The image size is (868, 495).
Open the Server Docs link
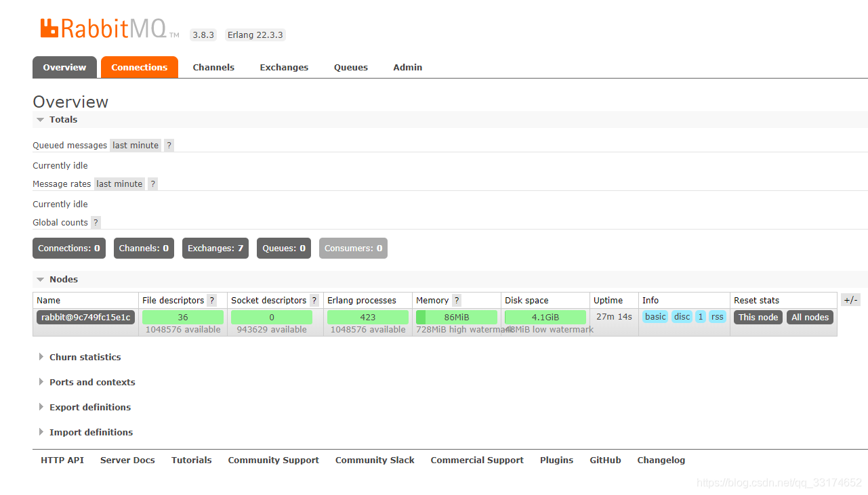127,460
